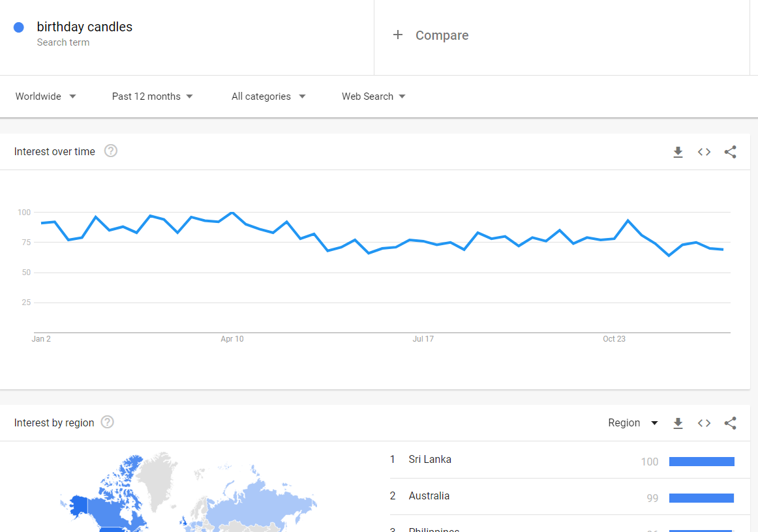Download Interest by region data
Image resolution: width=758 pixels, height=532 pixels.
[678, 423]
